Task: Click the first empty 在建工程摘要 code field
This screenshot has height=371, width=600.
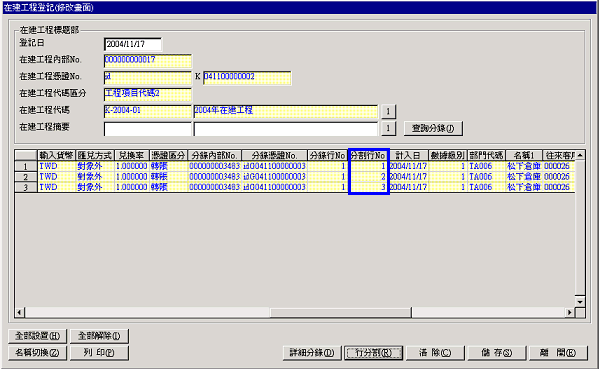Action: 148,129
